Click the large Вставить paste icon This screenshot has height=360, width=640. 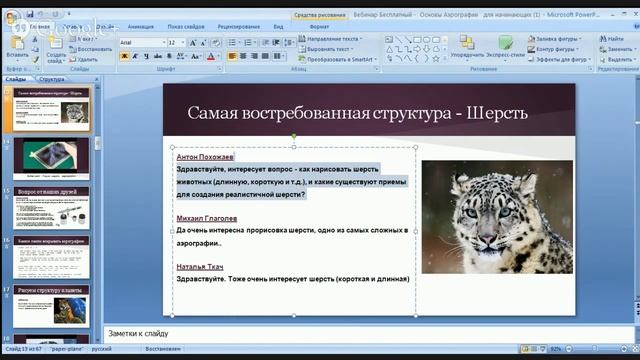[17, 43]
